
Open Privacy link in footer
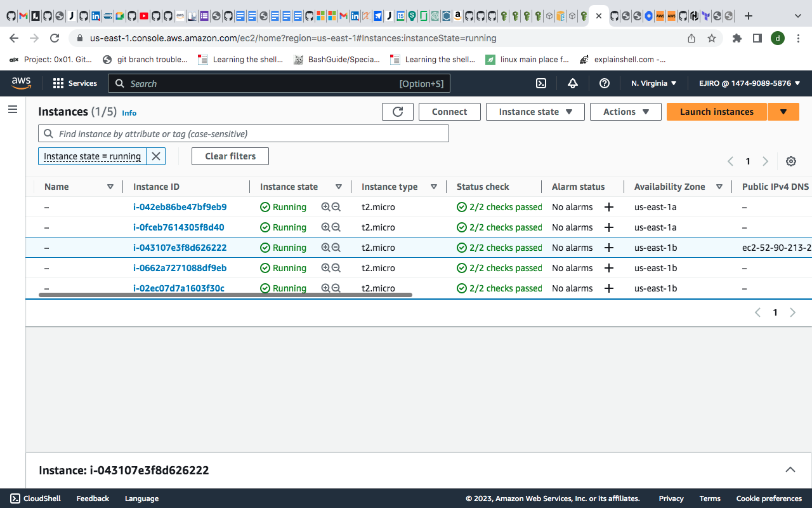coord(671,498)
